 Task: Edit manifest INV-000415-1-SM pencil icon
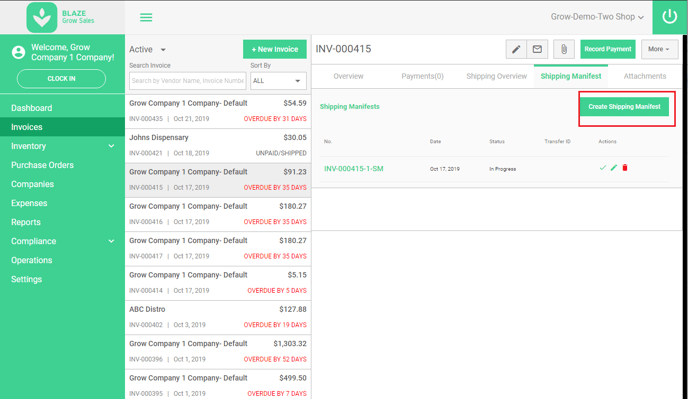(x=614, y=168)
